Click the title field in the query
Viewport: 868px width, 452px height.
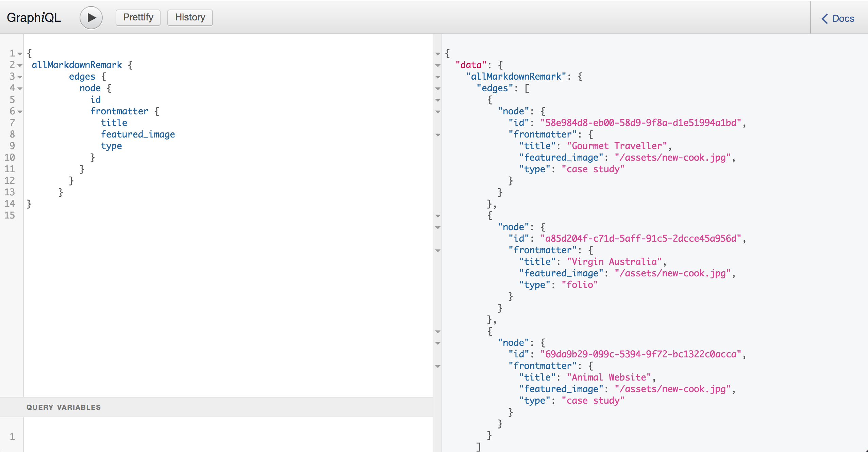(114, 123)
